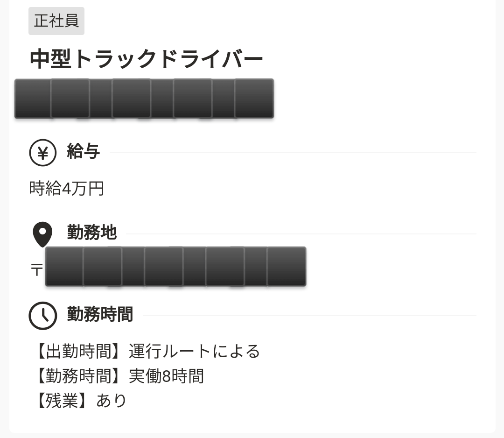Click the 実働8時間 text
Image resolution: width=504 pixels, height=438 pixels.
coord(166,376)
